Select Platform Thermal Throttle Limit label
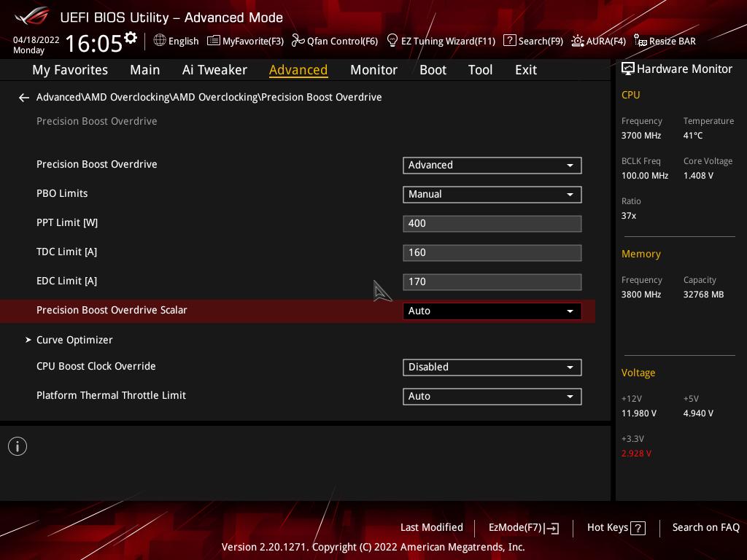747x560 pixels. 111,395
